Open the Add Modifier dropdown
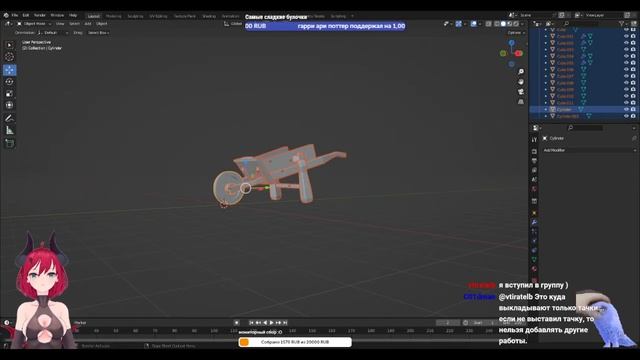Image resolution: width=640 pixels, height=360 pixels. pyautogui.click(x=589, y=150)
